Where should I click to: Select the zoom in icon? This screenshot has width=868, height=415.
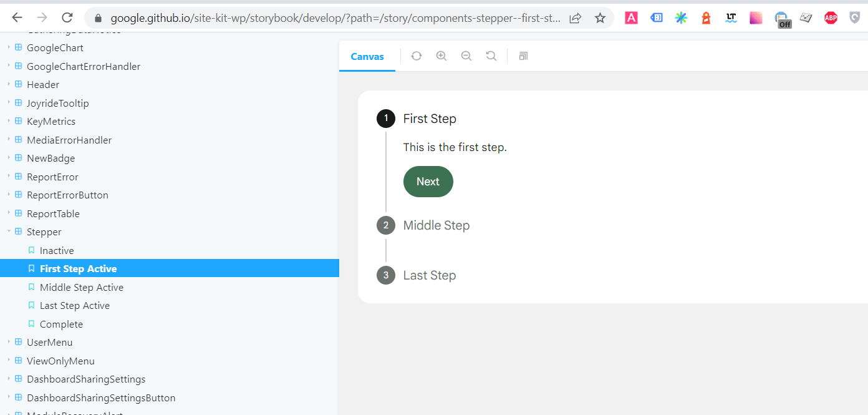(x=441, y=56)
